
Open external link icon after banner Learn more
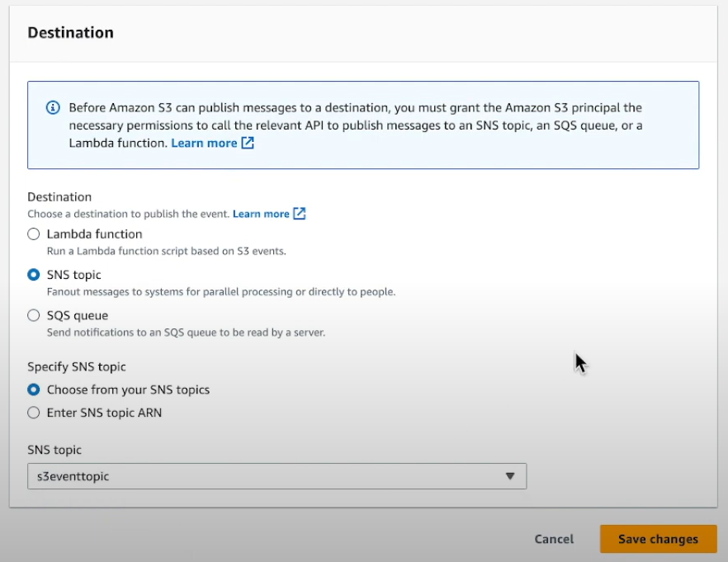(248, 143)
